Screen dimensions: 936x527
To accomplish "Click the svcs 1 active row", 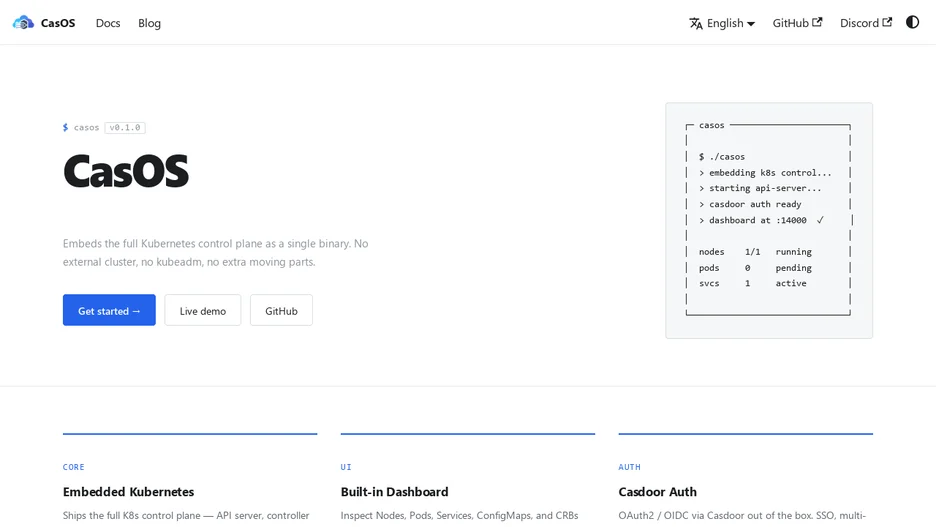I will pyautogui.click(x=753, y=283).
